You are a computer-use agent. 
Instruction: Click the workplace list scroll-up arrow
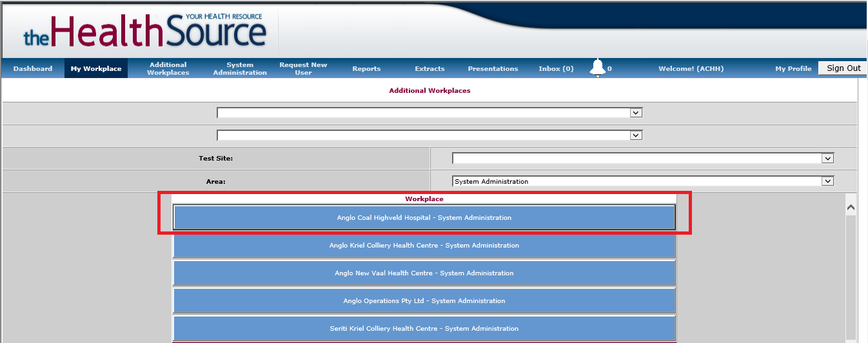click(851, 208)
